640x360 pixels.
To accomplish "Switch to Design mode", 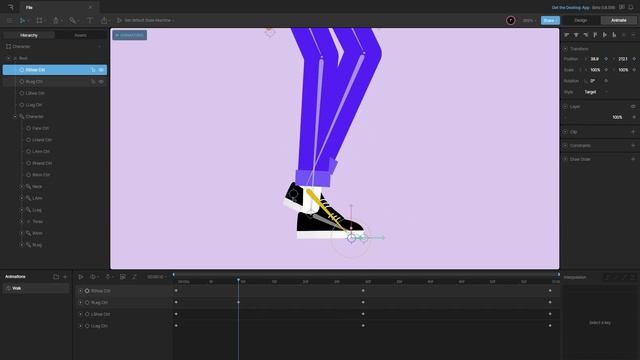I will pos(580,20).
